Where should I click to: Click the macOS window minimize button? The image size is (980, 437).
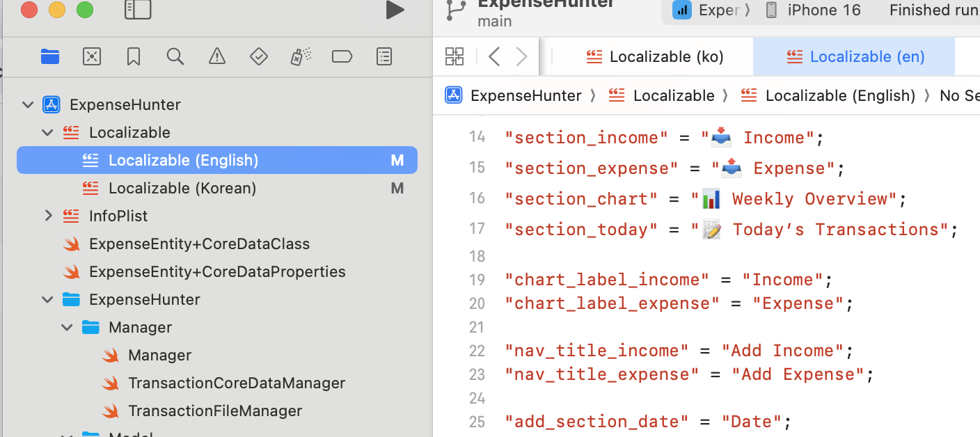point(56,10)
